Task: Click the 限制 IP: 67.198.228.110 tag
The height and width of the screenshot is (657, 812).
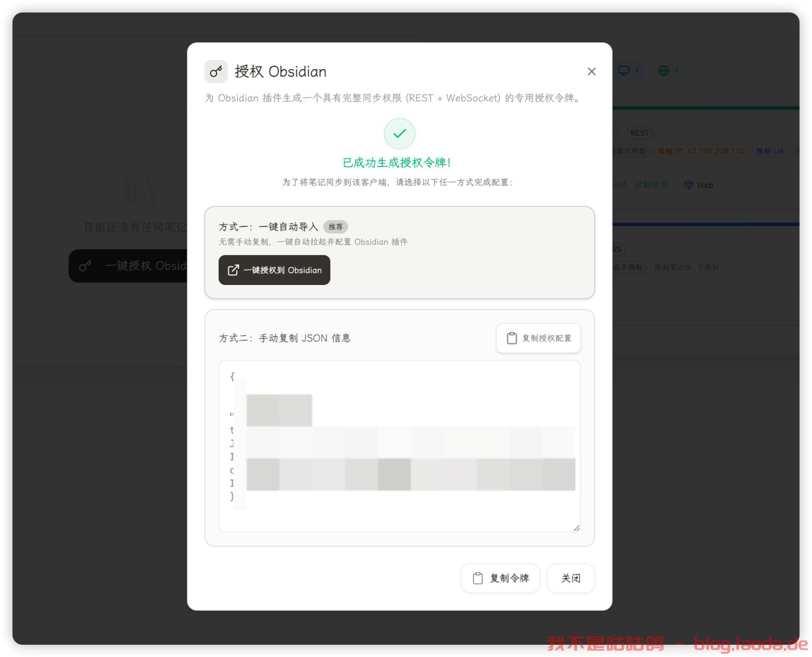Action: point(701,151)
